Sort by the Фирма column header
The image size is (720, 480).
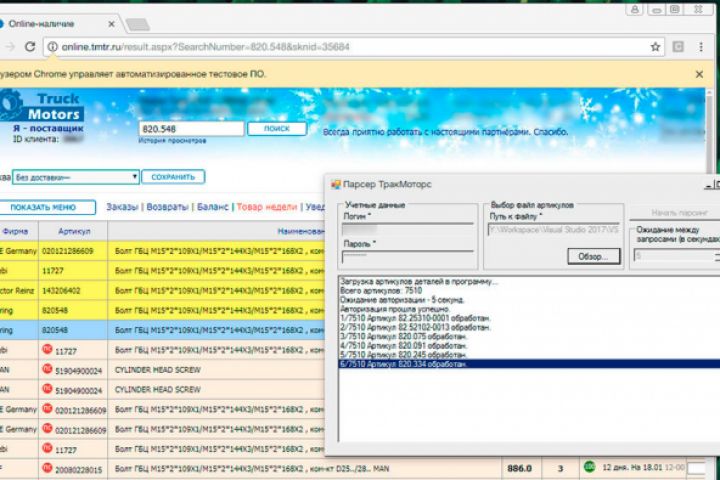[15, 232]
